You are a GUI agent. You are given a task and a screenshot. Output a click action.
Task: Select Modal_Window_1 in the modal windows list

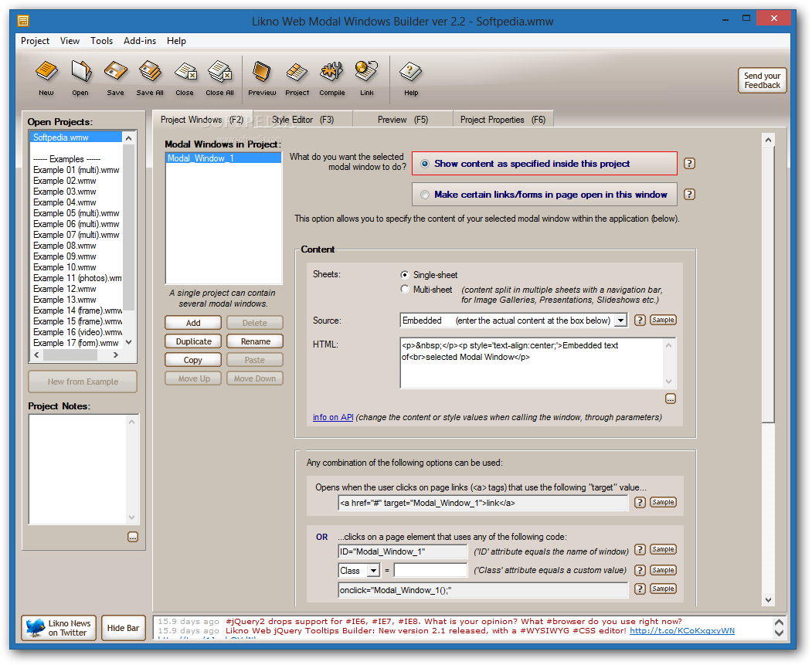point(224,158)
